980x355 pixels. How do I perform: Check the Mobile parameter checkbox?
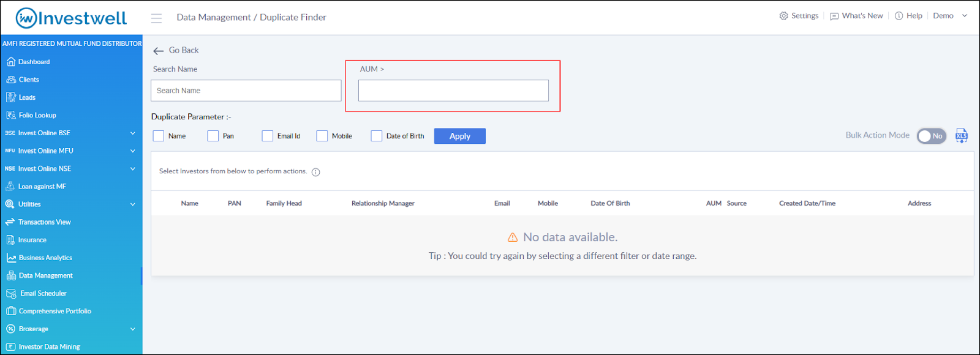pos(322,136)
